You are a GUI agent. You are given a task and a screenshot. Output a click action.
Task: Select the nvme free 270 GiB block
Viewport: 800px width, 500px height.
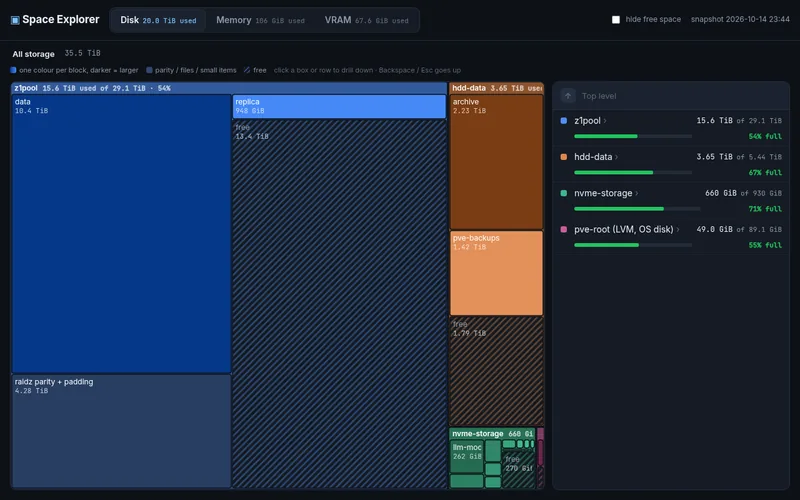point(519,469)
